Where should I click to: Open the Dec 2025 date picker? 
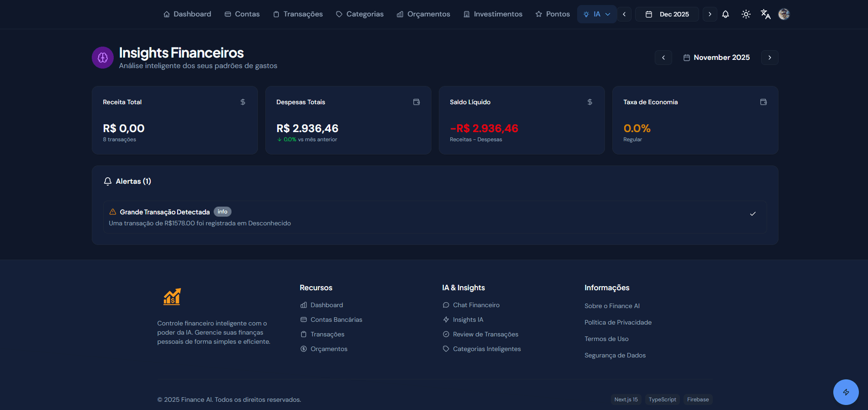[x=667, y=14]
